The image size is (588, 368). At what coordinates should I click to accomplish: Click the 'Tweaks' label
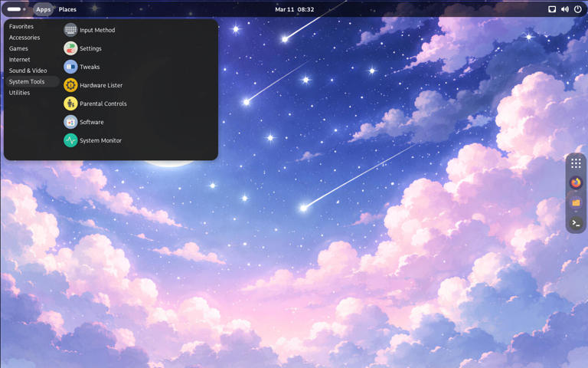point(90,67)
